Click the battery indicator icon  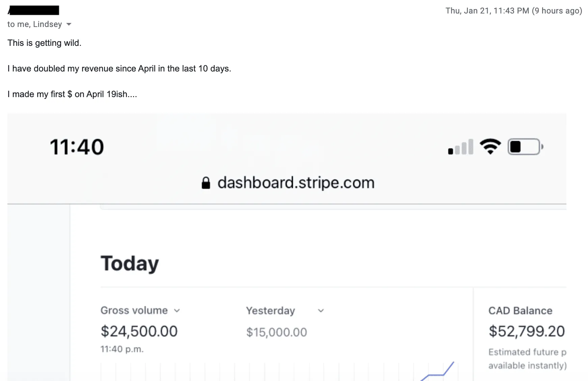point(526,147)
